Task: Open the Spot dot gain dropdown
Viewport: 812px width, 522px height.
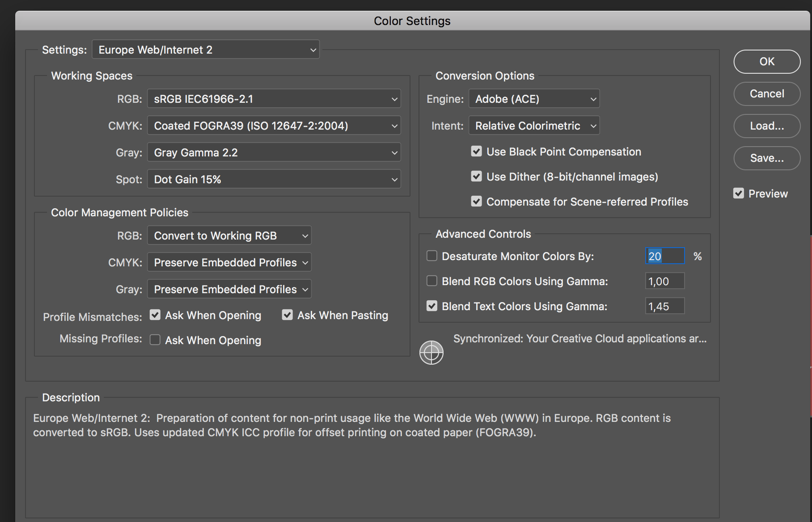Action: 274,179
